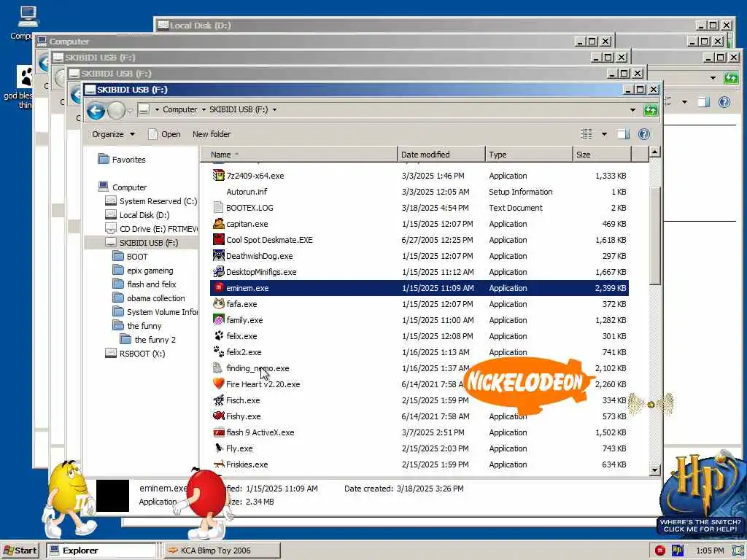Select the Cool Spot Deskmate.EXE icon

point(218,239)
